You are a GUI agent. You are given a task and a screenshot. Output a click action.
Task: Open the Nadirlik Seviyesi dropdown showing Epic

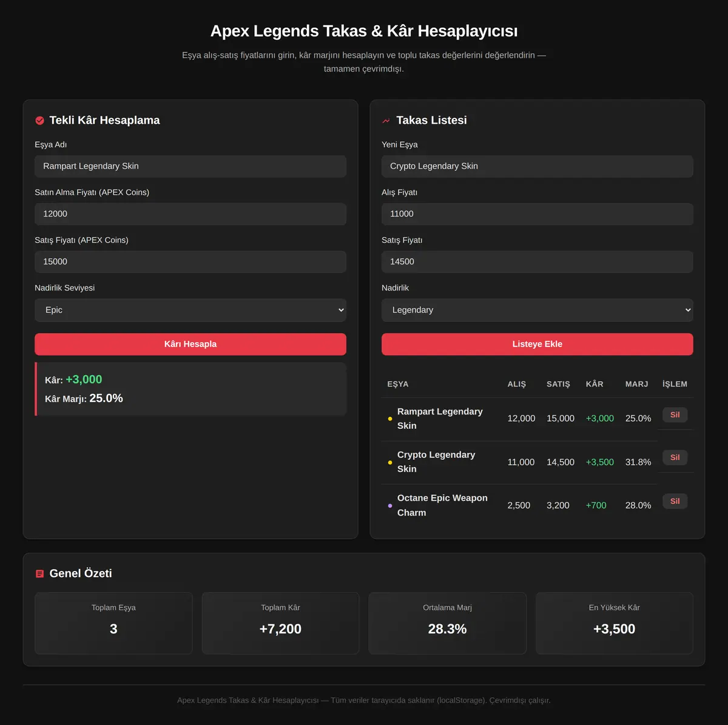pos(190,310)
